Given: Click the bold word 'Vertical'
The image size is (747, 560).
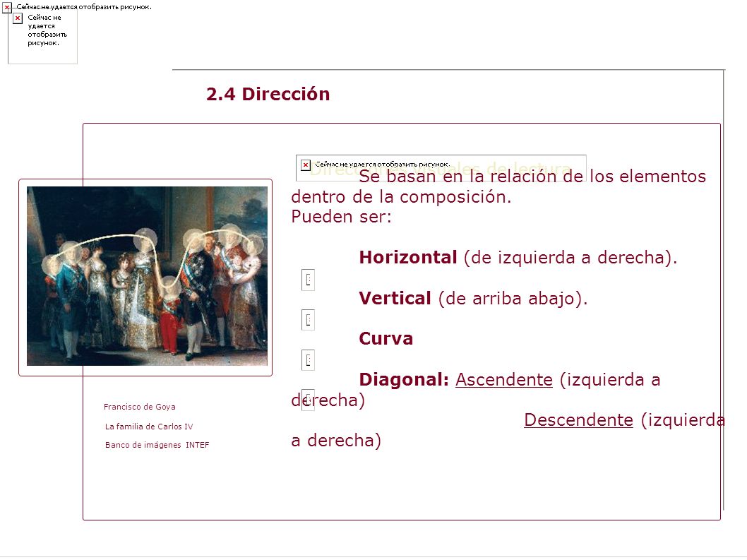Looking at the screenshot, I should click(395, 298).
